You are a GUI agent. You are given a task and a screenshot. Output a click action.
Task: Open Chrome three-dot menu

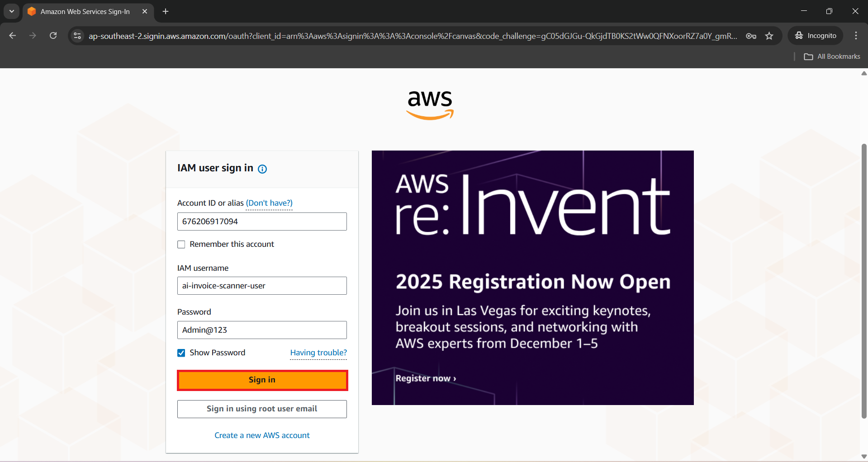(x=856, y=36)
